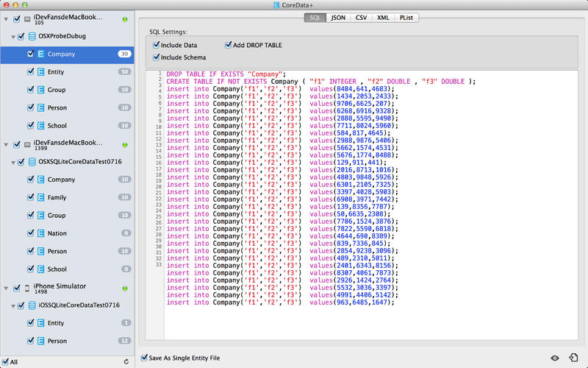Uncheck the Include Data option
Viewport: 588px width, 368px height.
[157, 45]
